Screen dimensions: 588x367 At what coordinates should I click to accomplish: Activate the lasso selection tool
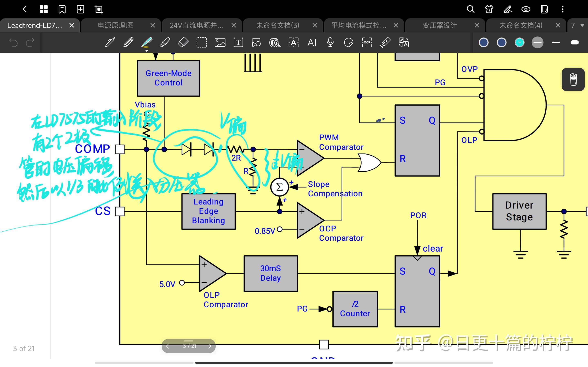click(x=202, y=43)
